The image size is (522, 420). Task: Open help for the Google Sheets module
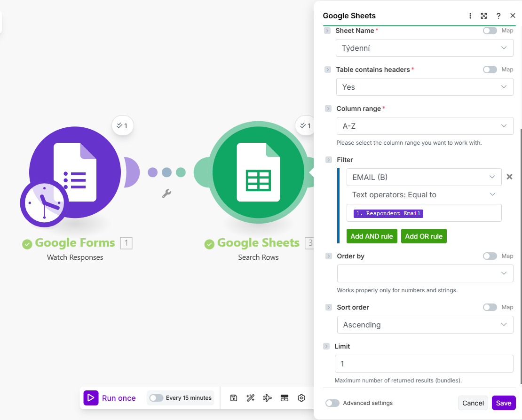pos(498,16)
